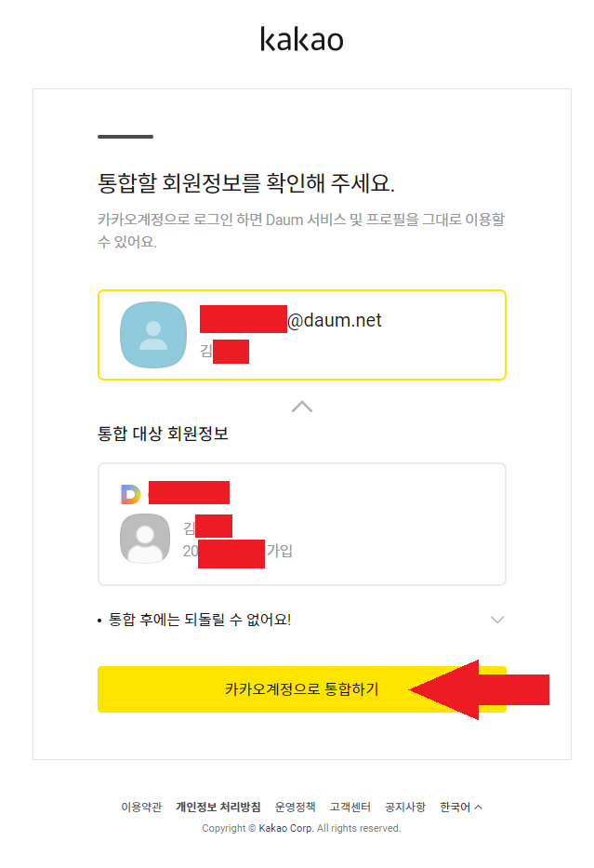Click the blue profile avatar icon
This screenshot has width=594, height=868.
[153, 335]
